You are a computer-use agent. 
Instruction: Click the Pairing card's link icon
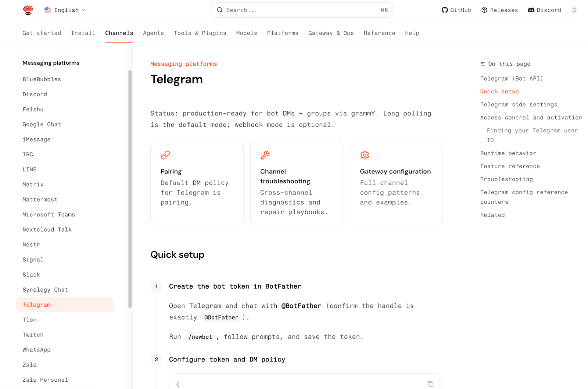coord(165,155)
